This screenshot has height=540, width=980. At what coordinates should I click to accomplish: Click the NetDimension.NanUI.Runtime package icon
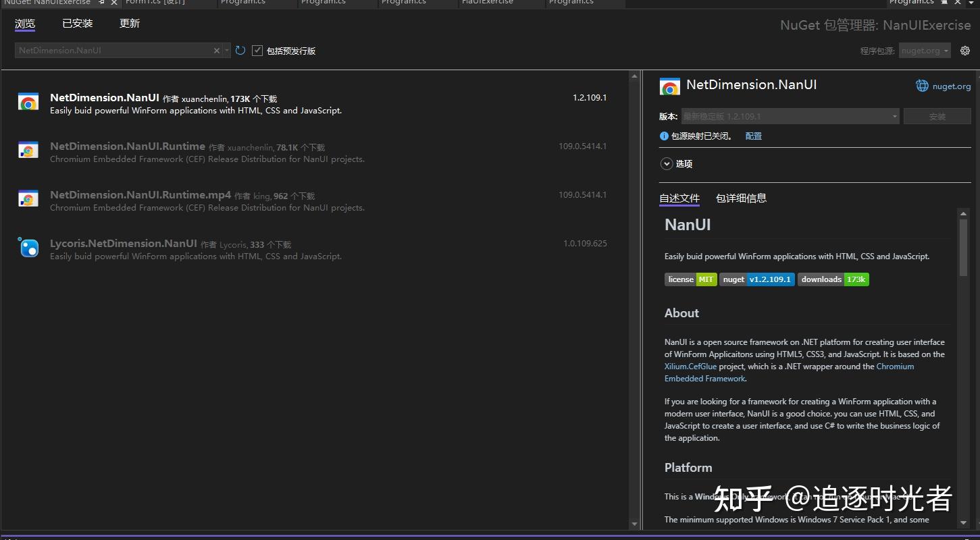pos(28,151)
